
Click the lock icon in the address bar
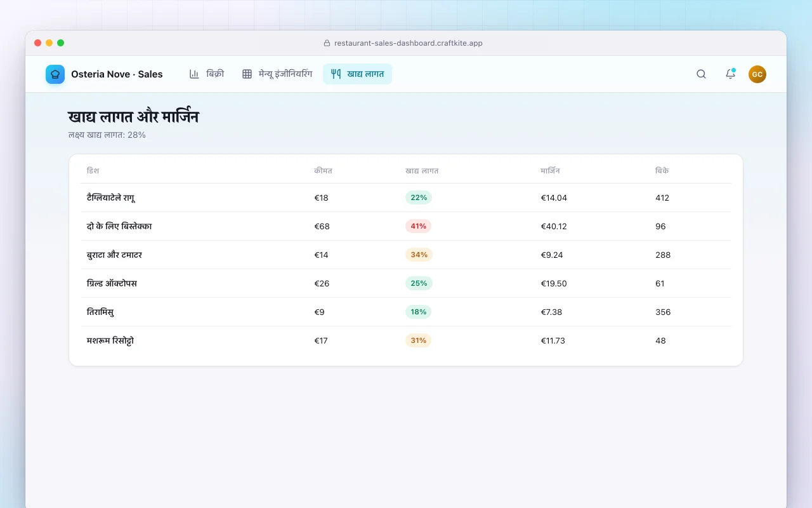327,43
